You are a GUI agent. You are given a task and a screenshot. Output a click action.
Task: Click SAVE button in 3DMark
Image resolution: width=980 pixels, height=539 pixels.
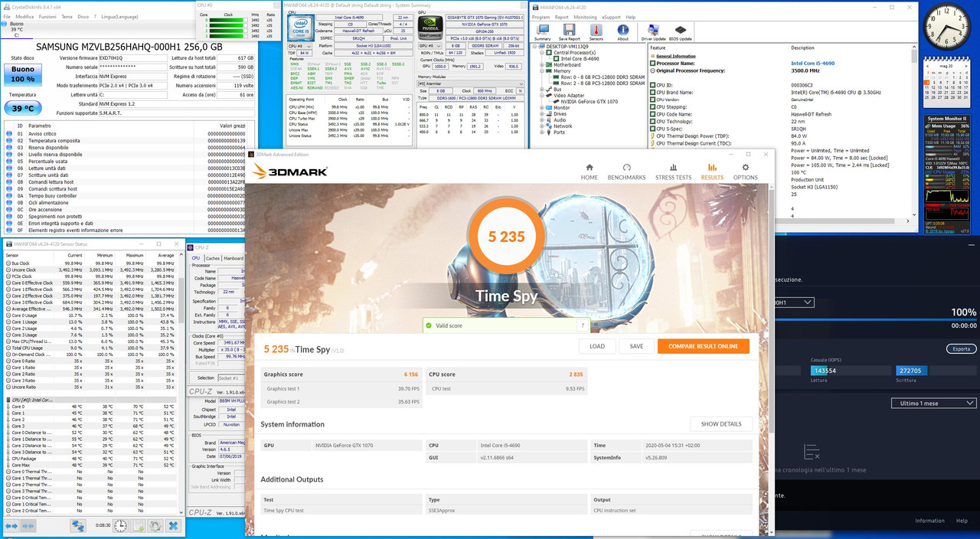[636, 346]
